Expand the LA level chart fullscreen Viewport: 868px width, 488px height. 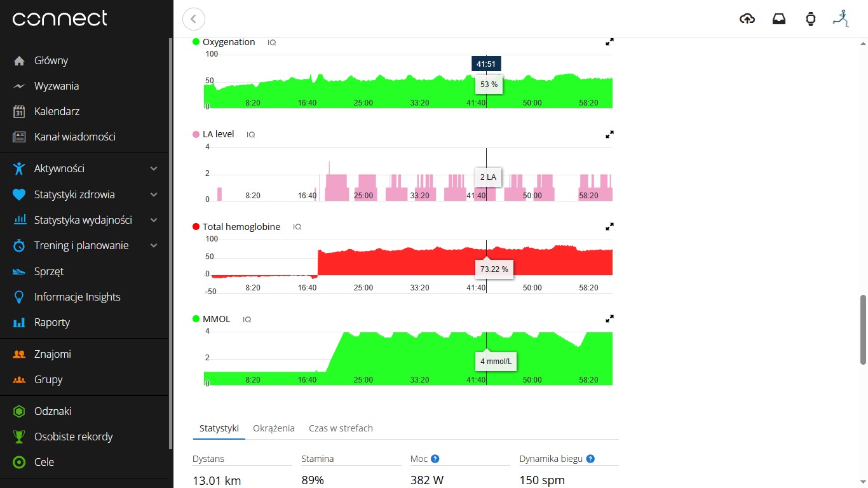pyautogui.click(x=609, y=135)
